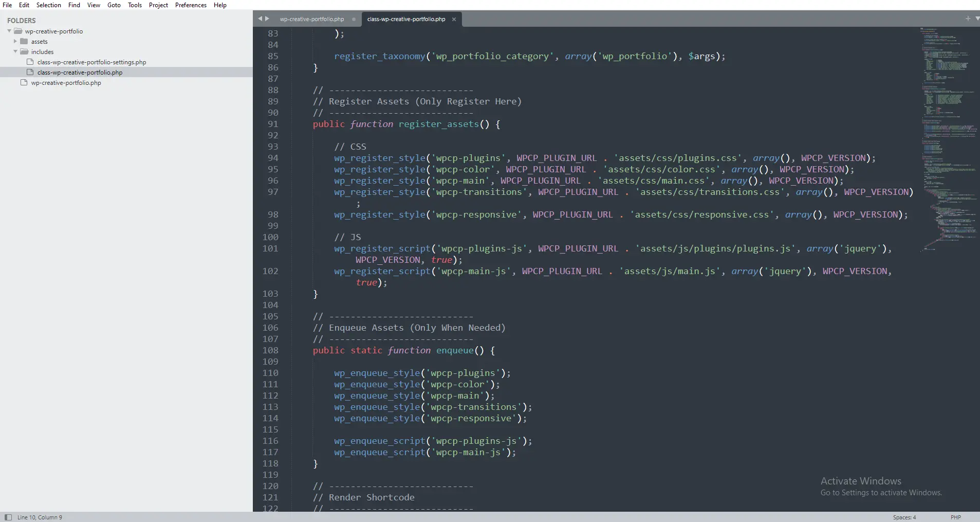Switch to the wp-creative-portfolio.php tab
Image resolution: width=980 pixels, height=522 pixels.
(312, 19)
